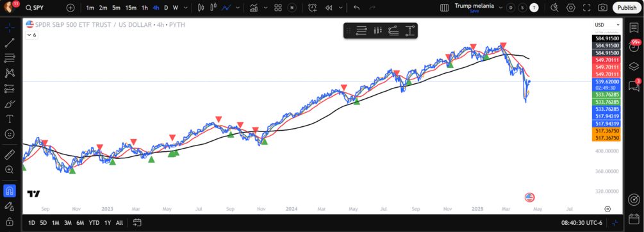Open chart settings hexagon icon
Screen dimensions: 644x232
pos(571,8)
